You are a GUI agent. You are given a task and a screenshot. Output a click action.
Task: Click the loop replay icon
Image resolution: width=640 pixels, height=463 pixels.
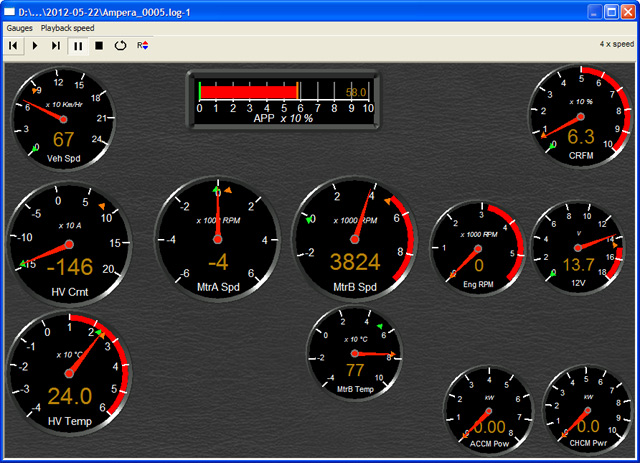point(121,46)
